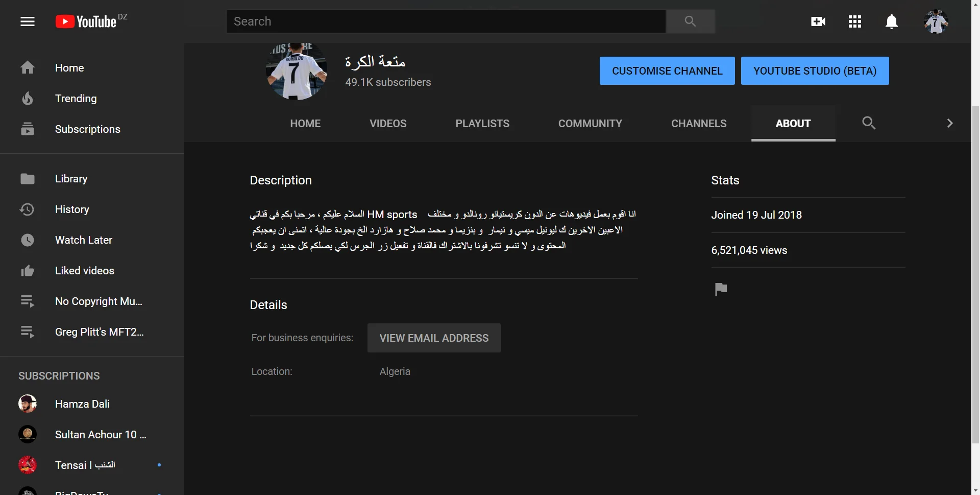Click the Customise Channel button

(667, 71)
